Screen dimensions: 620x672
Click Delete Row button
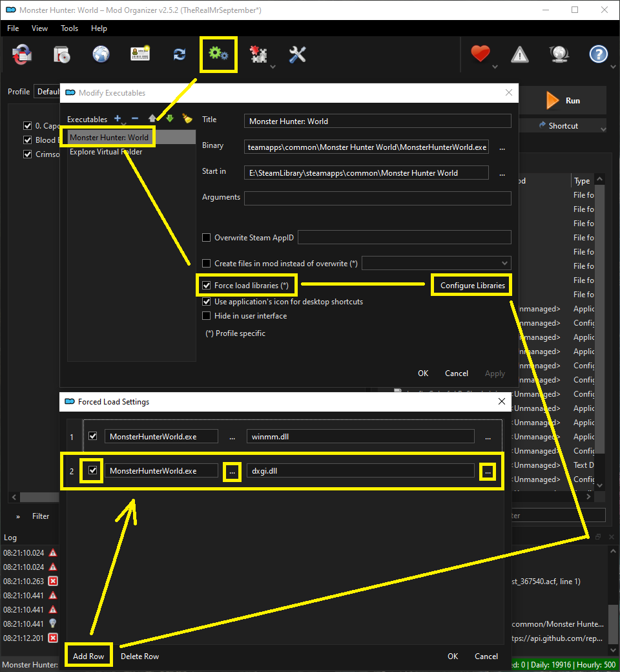tap(139, 656)
